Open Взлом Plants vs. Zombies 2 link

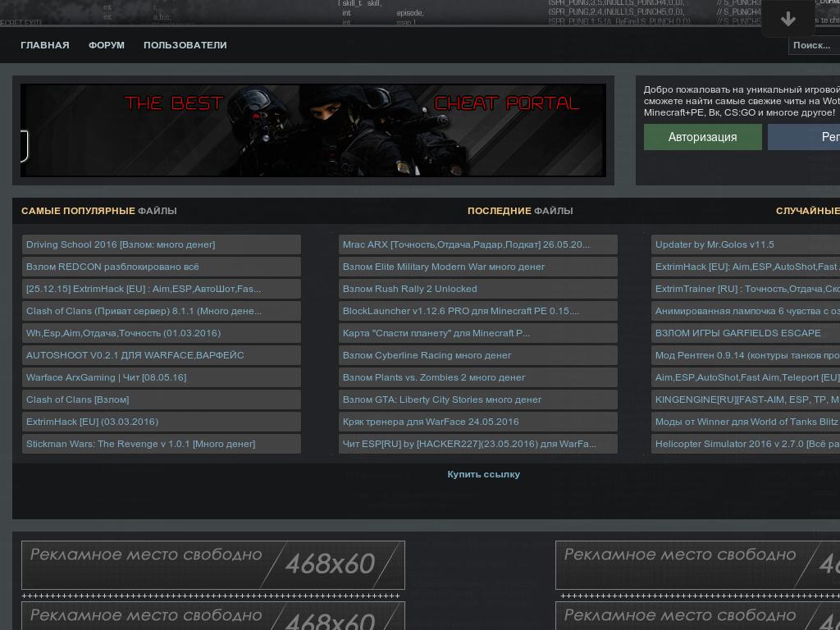pyautogui.click(x=433, y=377)
